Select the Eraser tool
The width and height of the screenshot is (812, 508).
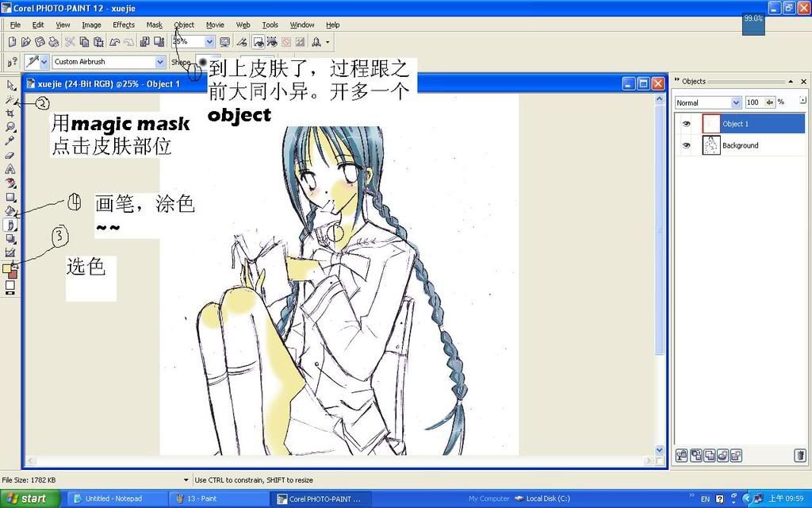(10, 155)
